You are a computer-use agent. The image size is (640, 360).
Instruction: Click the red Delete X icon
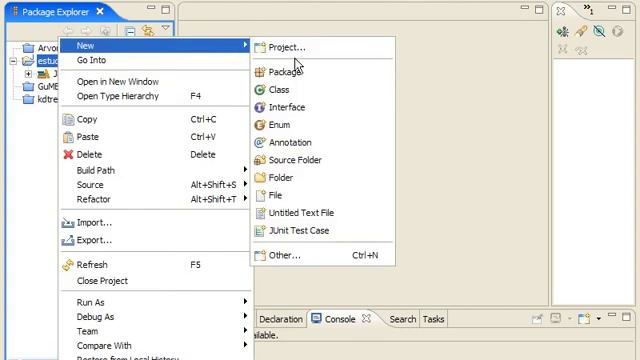coord(68,155)
